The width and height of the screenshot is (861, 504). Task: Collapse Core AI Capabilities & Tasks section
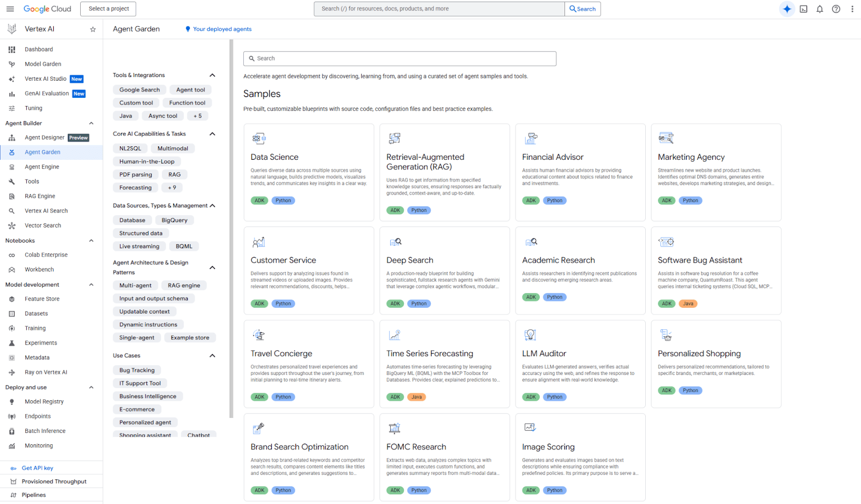click(213, 134)
